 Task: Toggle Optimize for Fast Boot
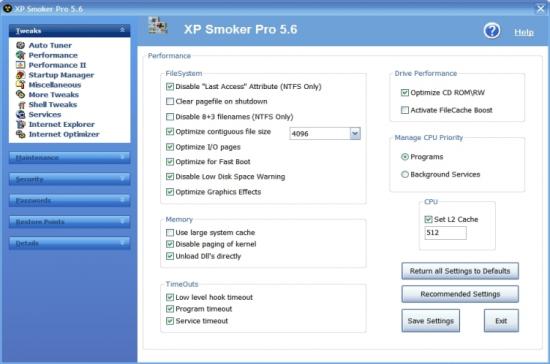170,162
